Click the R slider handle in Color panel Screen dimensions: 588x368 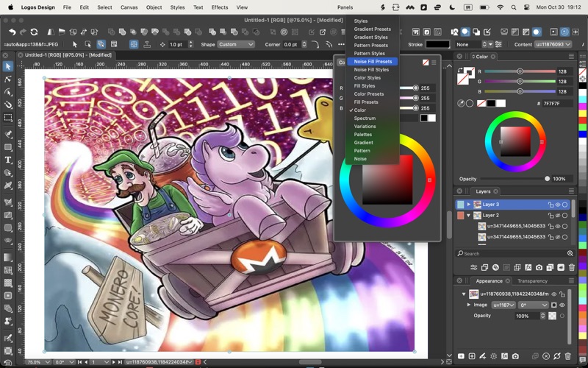[x=520, y=71]
